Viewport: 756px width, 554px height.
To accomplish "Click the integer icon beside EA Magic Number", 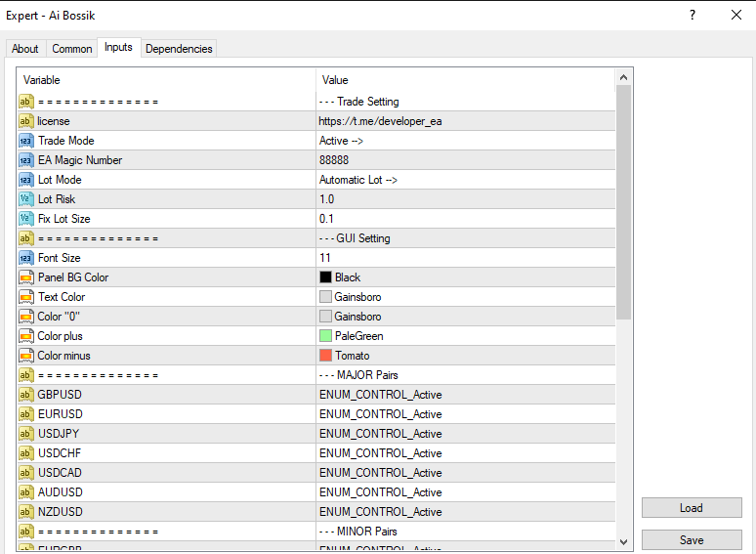I will tap(26, 160).
